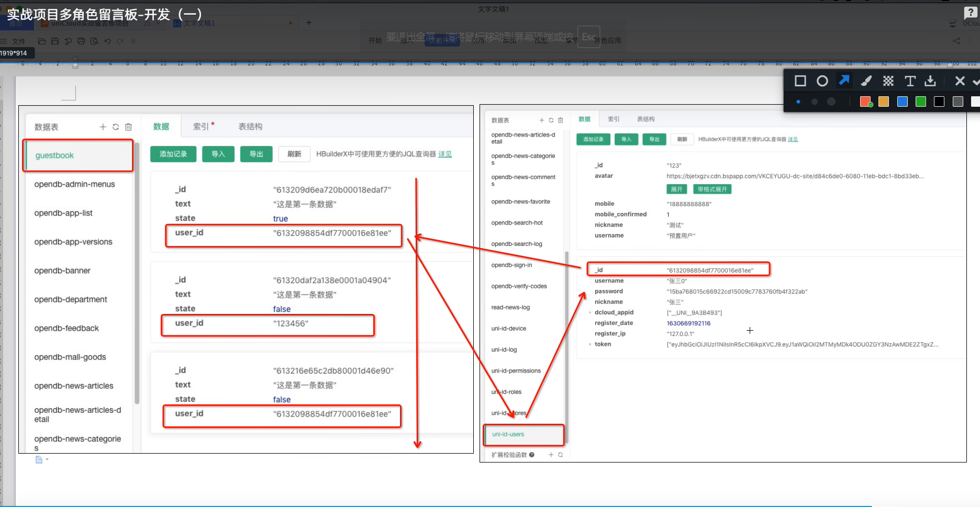Click the large 刷新 button in left panel
The image size is (980, 507).
tap(294, 154)
